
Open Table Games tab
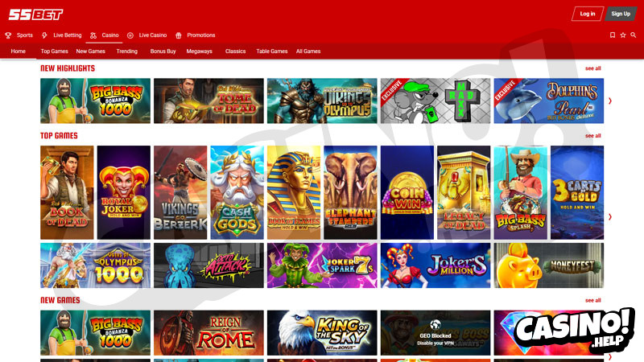click(271, 51)
